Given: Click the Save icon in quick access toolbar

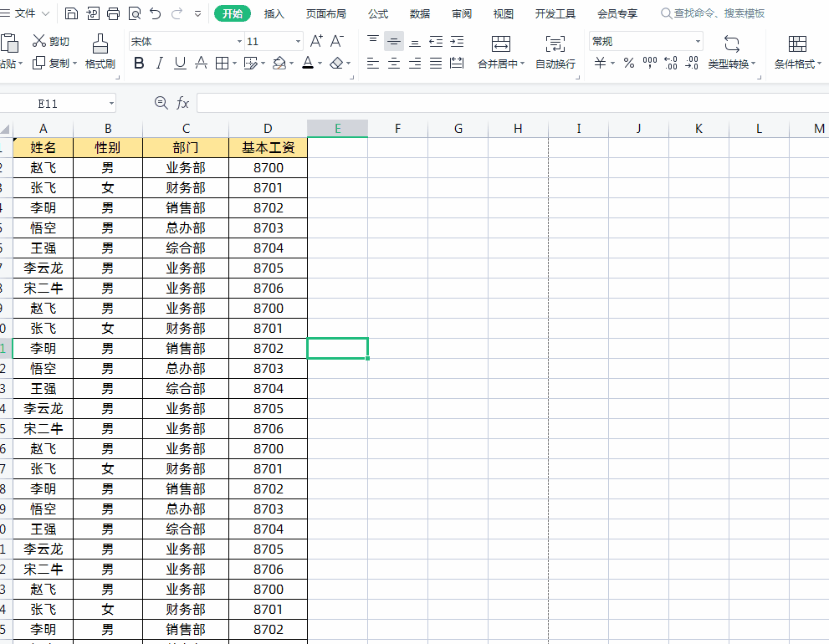Looking at the screenshot, I should (x=71, y=13).
